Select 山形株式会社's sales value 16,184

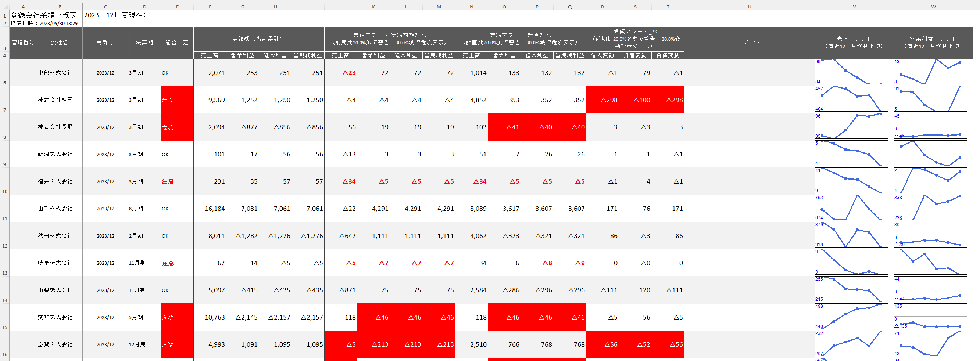click(x=210, y=209)
